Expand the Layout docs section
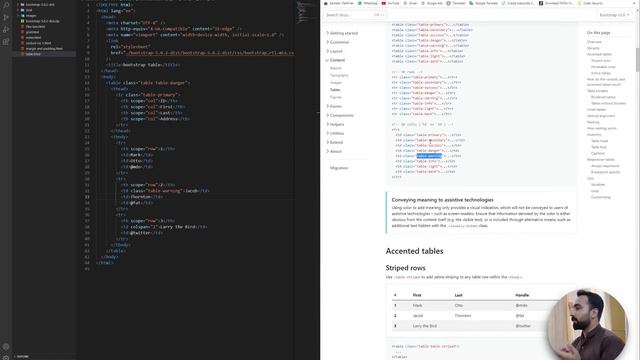Screen dimensions: 640x360 tap(335, 51)
